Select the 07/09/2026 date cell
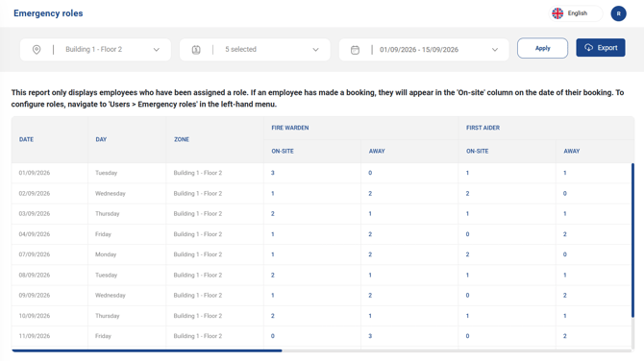The image size is (644, 361). (x=35, y=254)
